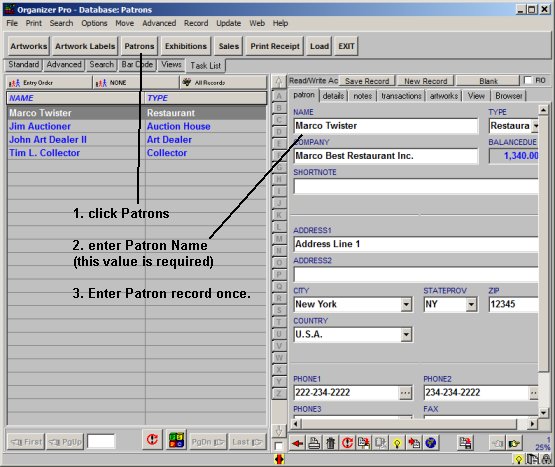This screenshot has height=467, width=555.
Task: Jump to letter Z in alphabet index
Action: 279,393
